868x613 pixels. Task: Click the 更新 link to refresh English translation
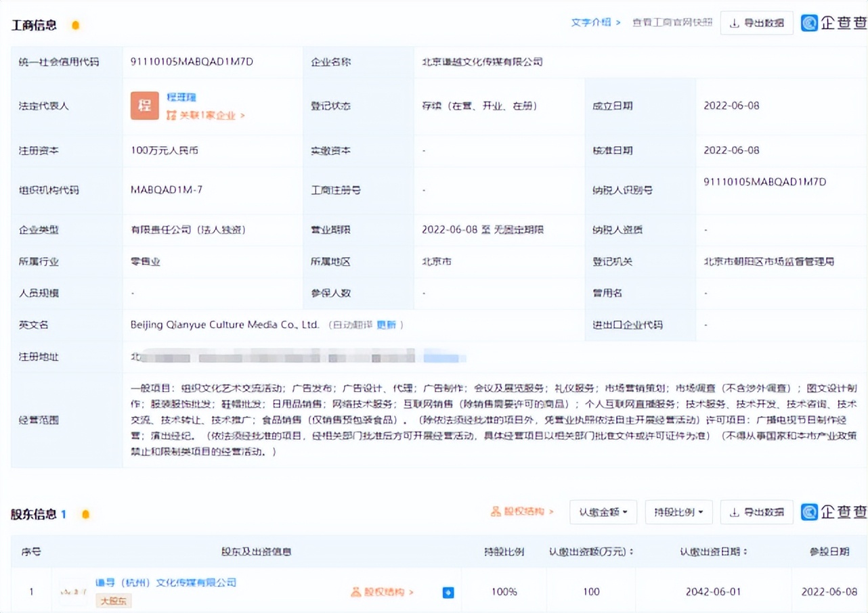[x=385, y=325]
